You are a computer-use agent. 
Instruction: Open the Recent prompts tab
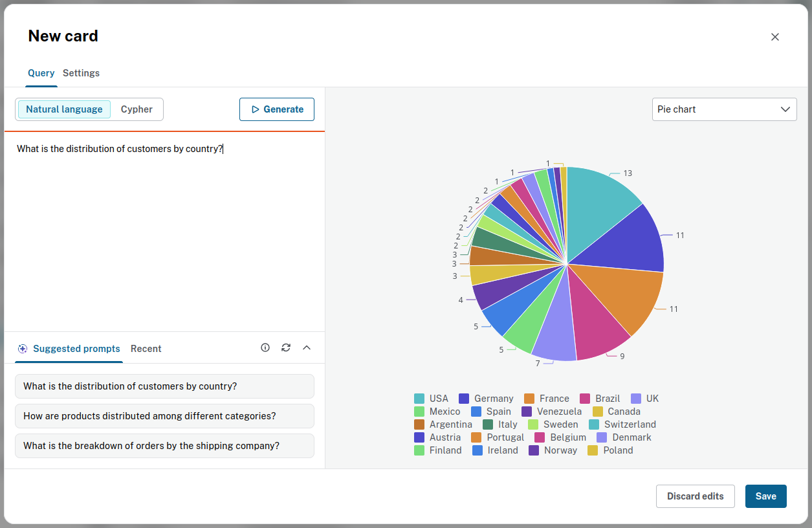146,348
